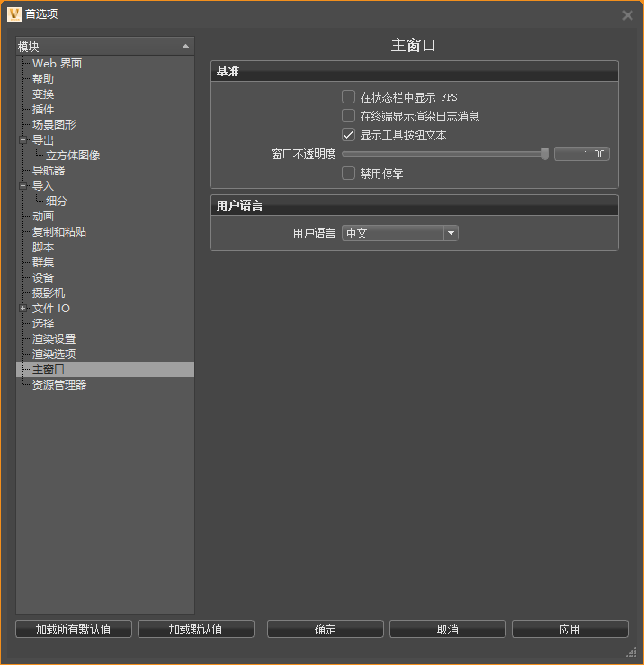The height and width of the screenshot is (665, 644).
Task: Click the 模块 header sort arrow
Action: click(x=185, y=46)
